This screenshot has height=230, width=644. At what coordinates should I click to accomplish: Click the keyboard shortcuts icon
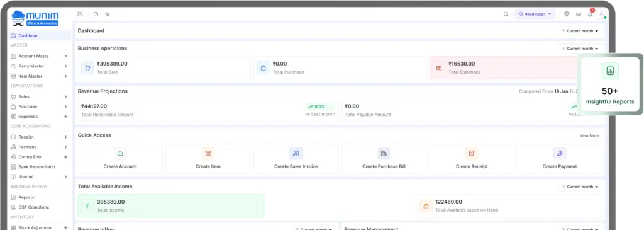click(x=579, y=14)
